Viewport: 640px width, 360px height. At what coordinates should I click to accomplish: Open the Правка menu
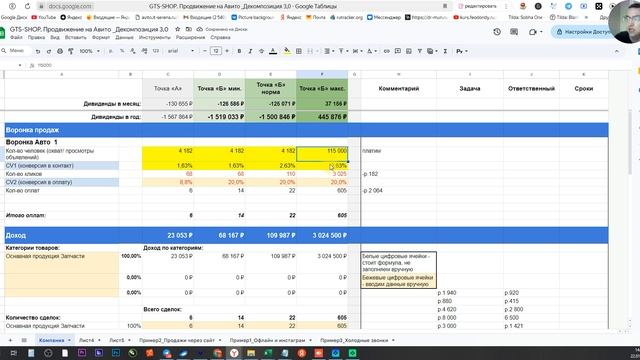[x=36, y=38]
